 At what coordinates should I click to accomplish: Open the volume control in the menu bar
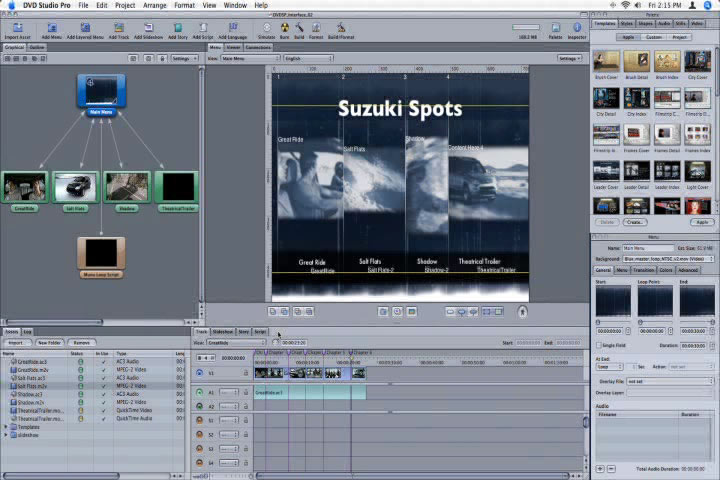coord(638,5)
